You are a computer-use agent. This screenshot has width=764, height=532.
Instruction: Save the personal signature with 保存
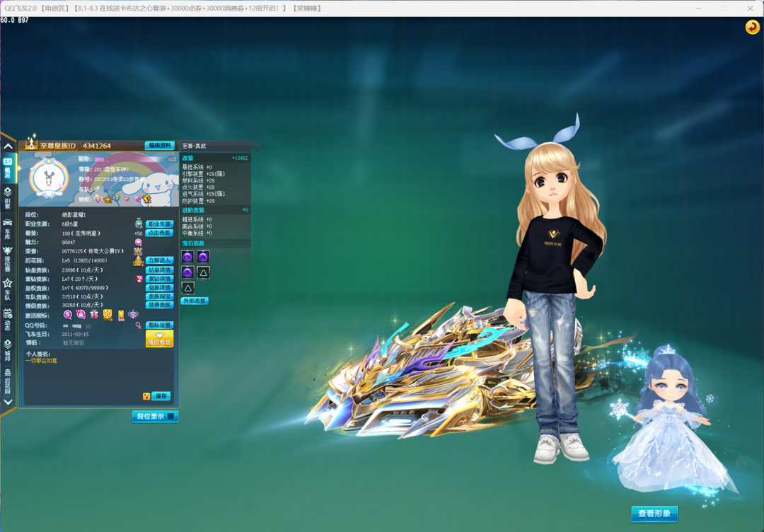(161, 396)
